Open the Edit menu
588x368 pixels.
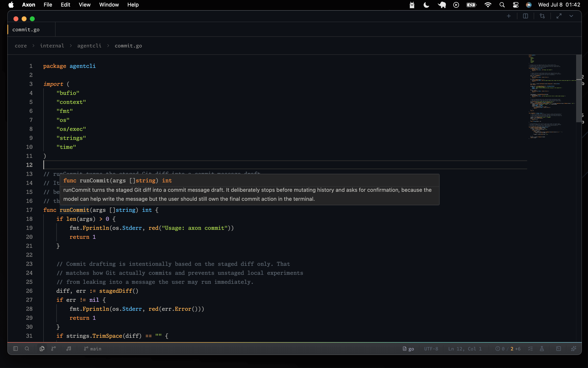tap(65, 5)
